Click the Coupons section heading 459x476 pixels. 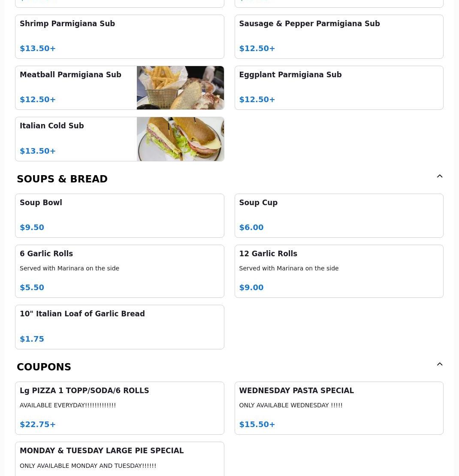(x=44, y=367)
